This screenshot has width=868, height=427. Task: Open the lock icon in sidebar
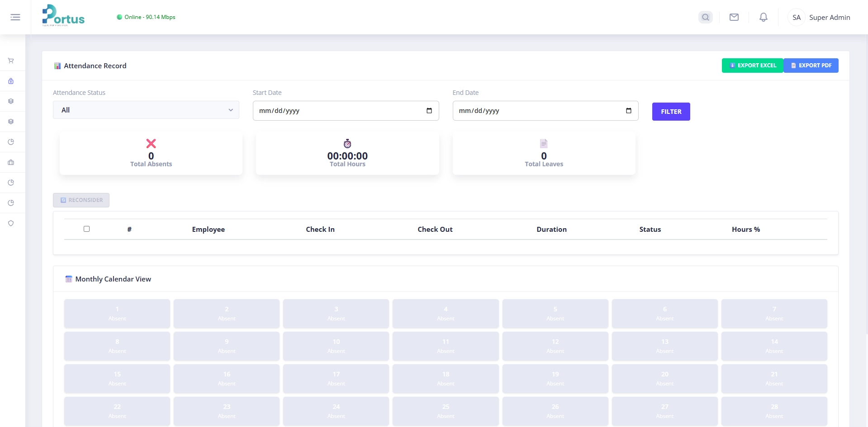(11, 81)
